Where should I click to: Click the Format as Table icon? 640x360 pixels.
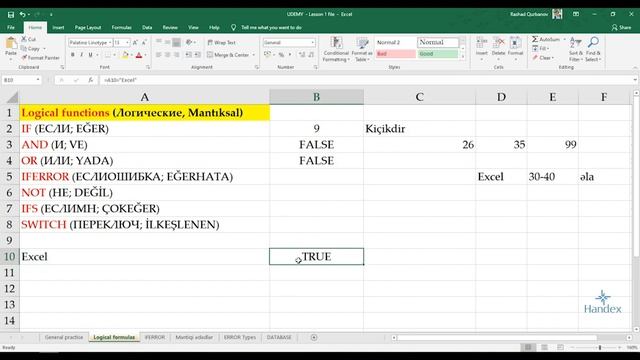pyautogui.click(x=362, y=43)
